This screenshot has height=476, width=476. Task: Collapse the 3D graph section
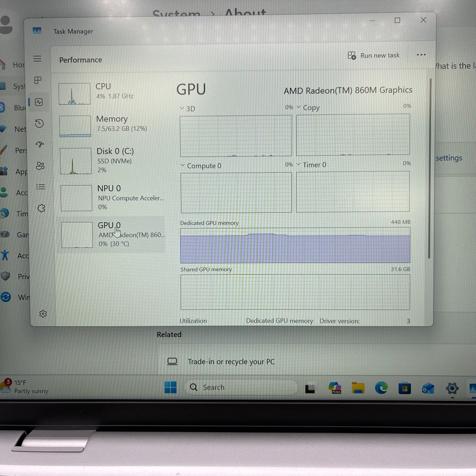pos(182,108)
